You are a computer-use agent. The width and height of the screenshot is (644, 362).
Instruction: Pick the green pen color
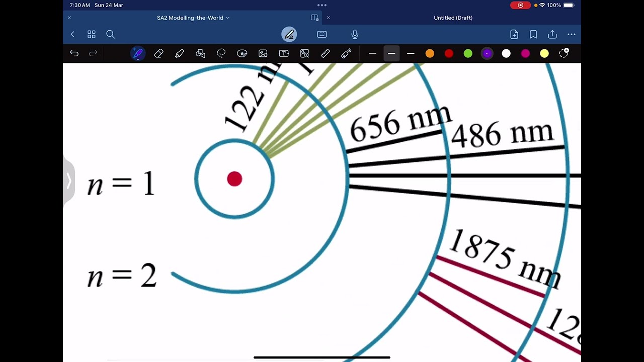468,53
